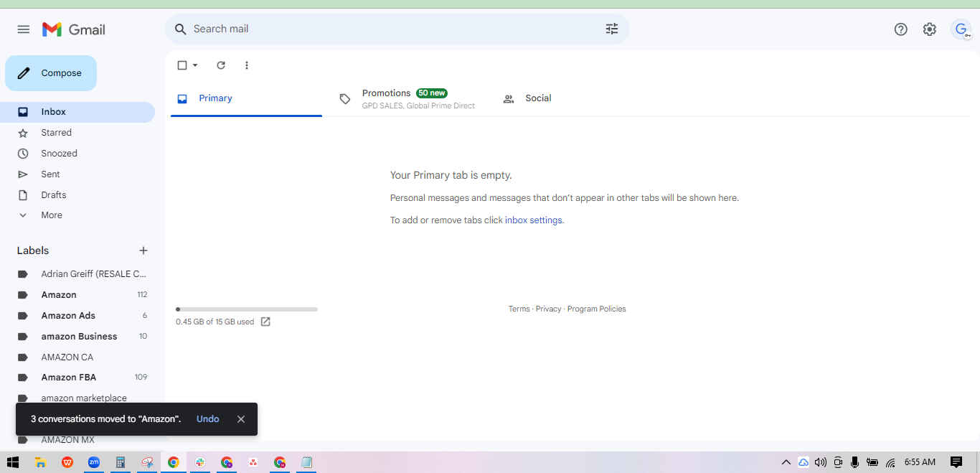
Task: Open the Privacy link
Action: 548,309
